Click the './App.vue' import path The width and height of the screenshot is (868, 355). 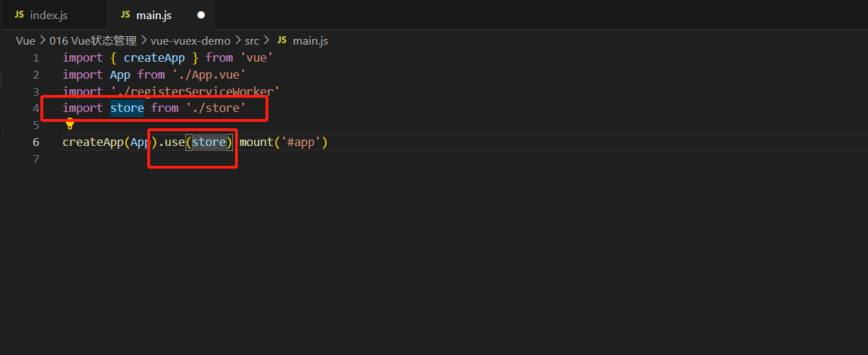pyautogui.click(x=209, y=74)
